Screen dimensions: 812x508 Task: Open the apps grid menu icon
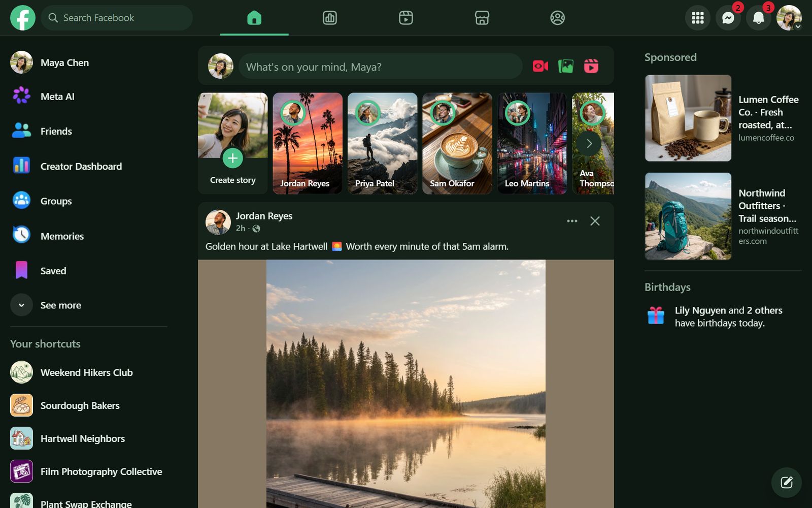(x=698, y=18)
